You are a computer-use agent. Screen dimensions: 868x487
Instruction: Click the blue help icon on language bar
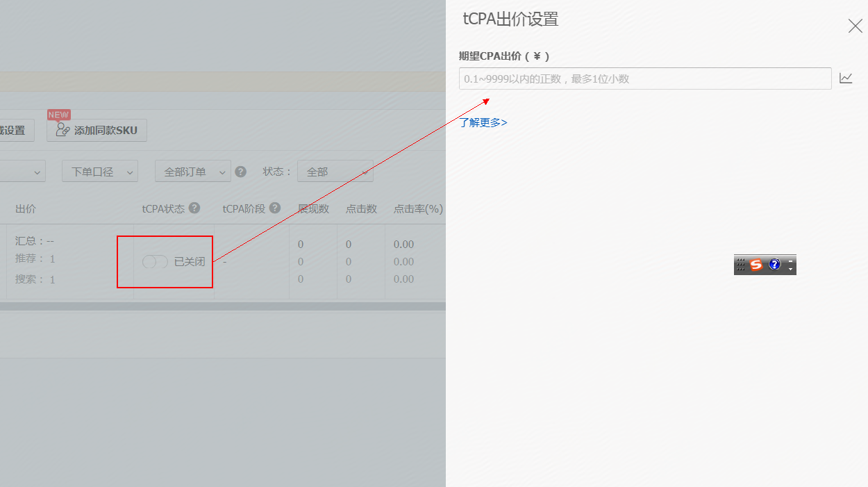pyautogui.click(x=774, y=265)
